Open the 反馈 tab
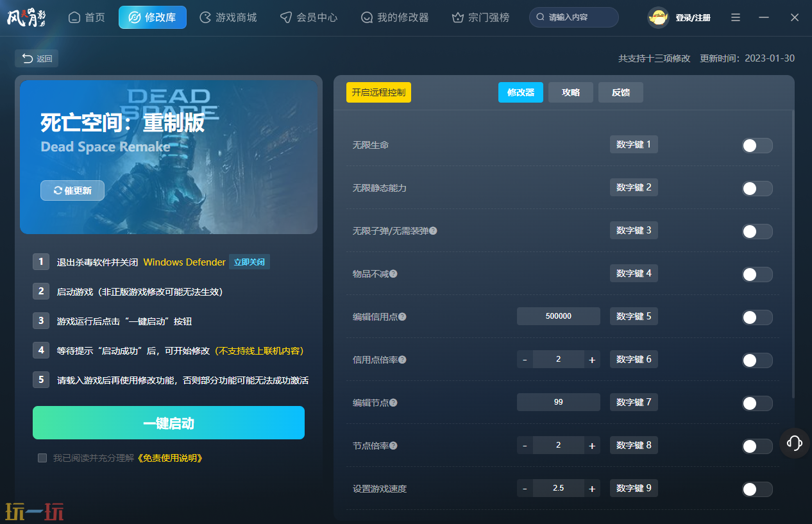Screen dimensions: 812x524 click(621, 92)
